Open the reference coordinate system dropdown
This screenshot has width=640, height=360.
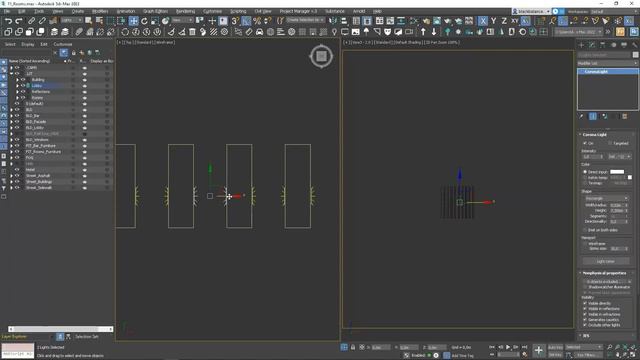[182, 20]
